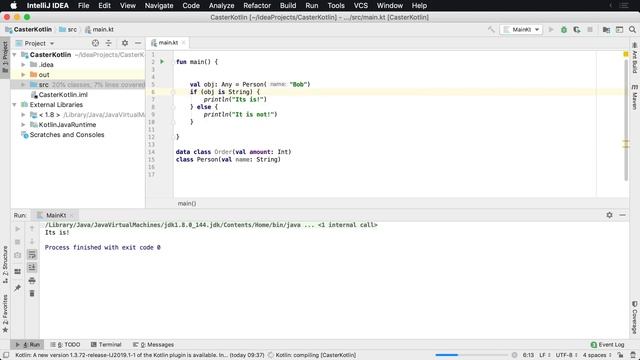Click the src breadcrumb in navigation bar

point(68,29)
